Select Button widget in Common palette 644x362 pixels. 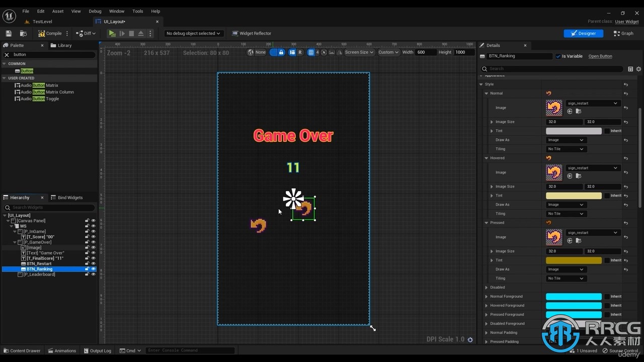pyautogui.click(x=27, y=71)
